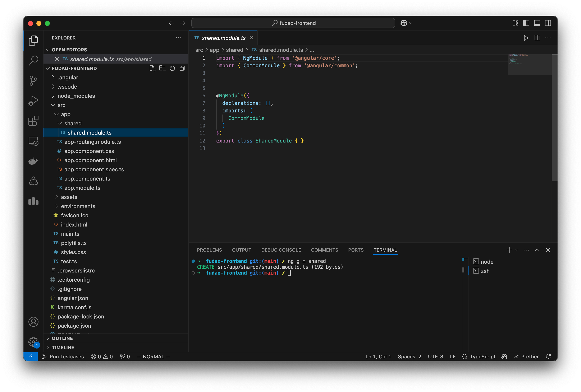The height and width of the screenshot is (392, 581).
Task: Click the fudao-frontend command center search box
Action: click(293, 23)
